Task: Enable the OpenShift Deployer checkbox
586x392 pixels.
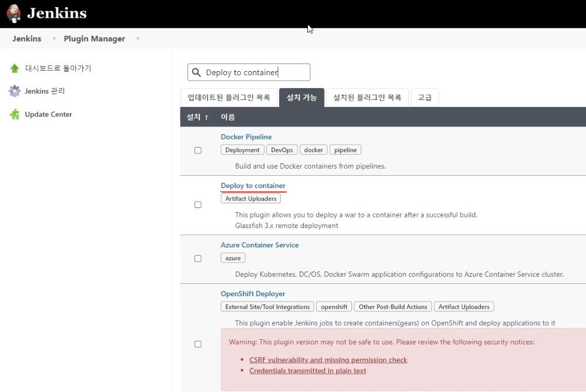Action: [198, 344]
